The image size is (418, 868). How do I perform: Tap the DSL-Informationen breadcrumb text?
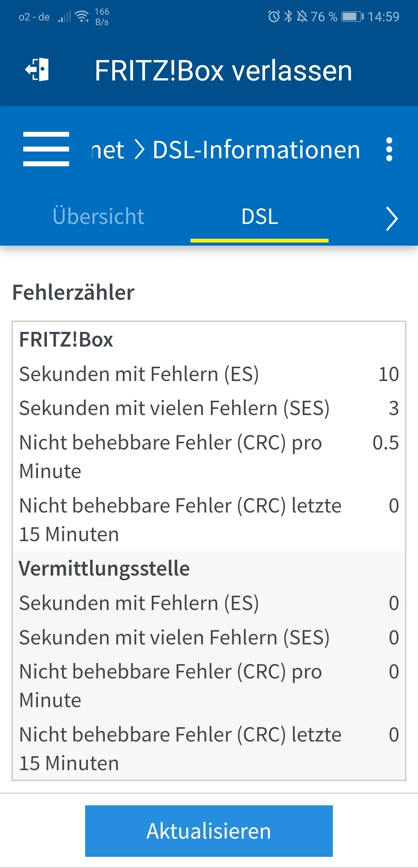pos(256,150)
